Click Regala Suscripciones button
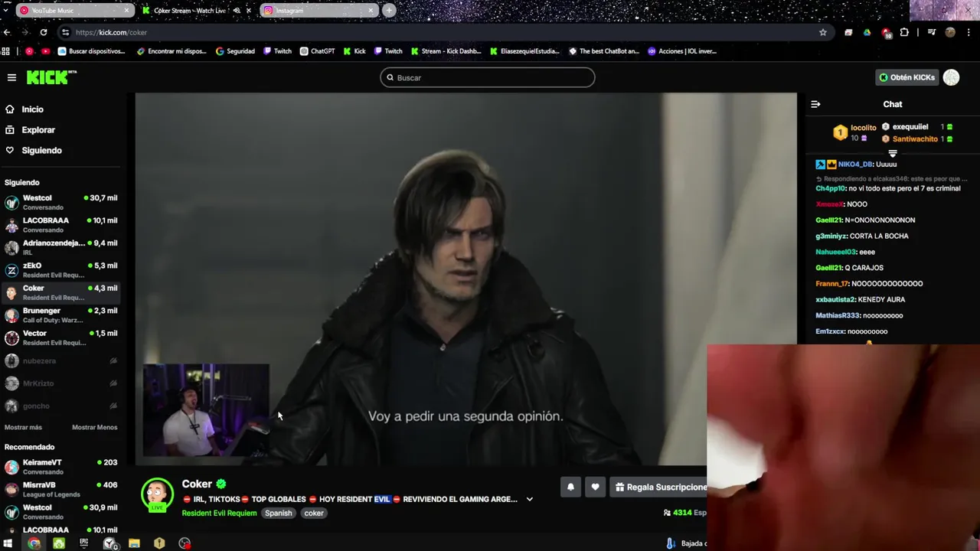The height and width of the screenshot is (551, 980). click(660, 487)
